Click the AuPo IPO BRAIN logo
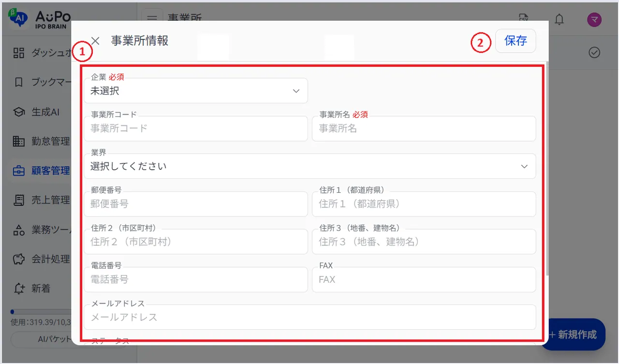 tap(40, 18)
